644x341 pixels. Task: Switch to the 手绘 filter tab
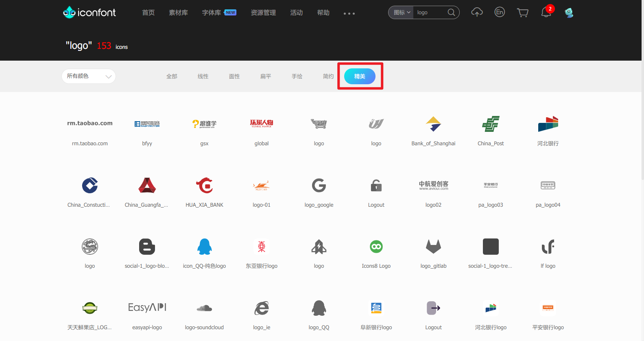297,76
